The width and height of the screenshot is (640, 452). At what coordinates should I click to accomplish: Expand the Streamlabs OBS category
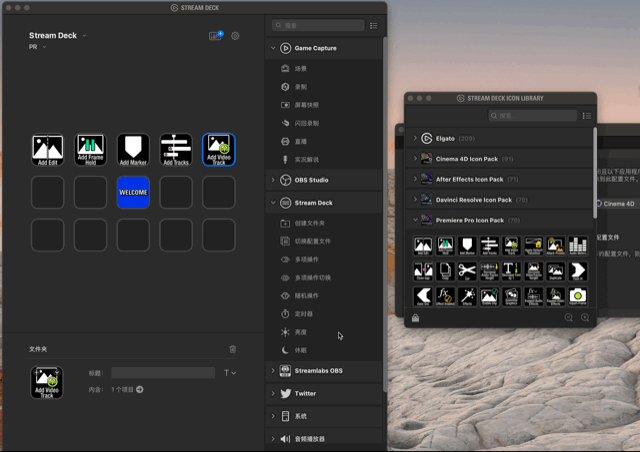(273, 371)
